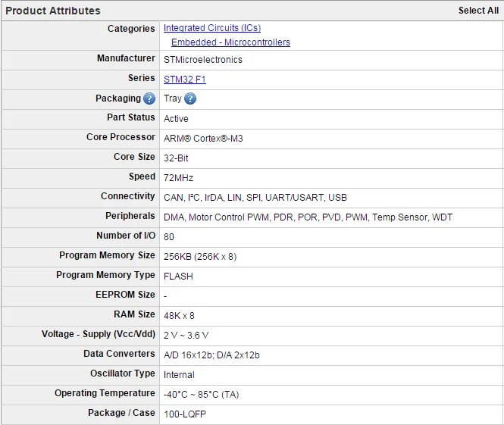Select the STMicroelectronics manufacturer value

[x=203, y=59]
